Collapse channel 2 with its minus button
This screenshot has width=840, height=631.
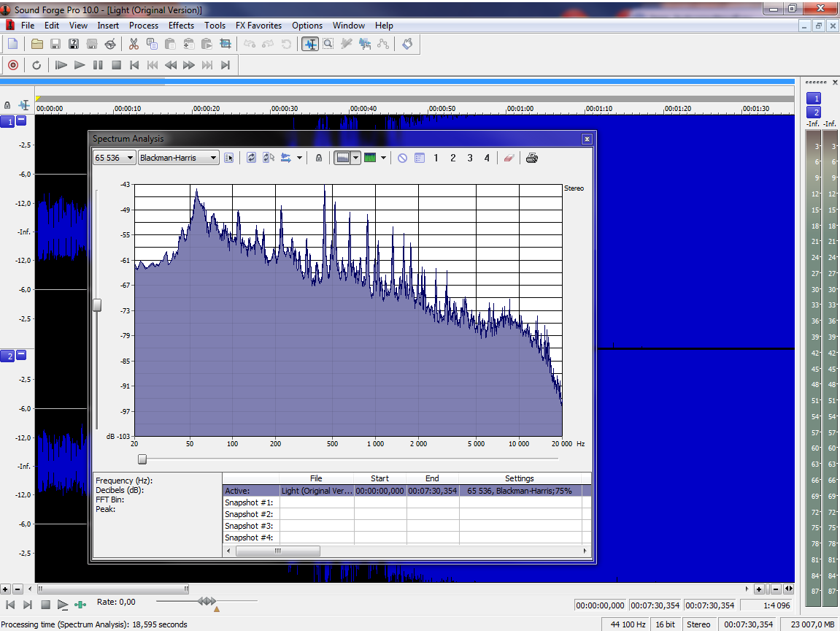[21, 354]
